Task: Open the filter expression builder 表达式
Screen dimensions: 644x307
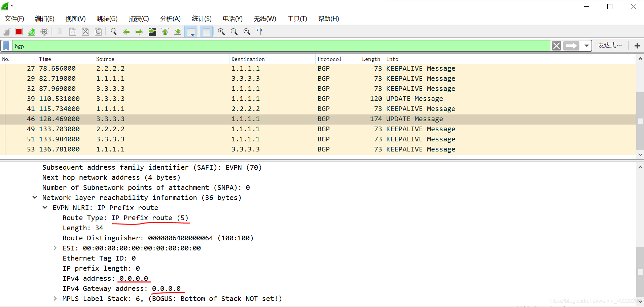Action: 610,45
